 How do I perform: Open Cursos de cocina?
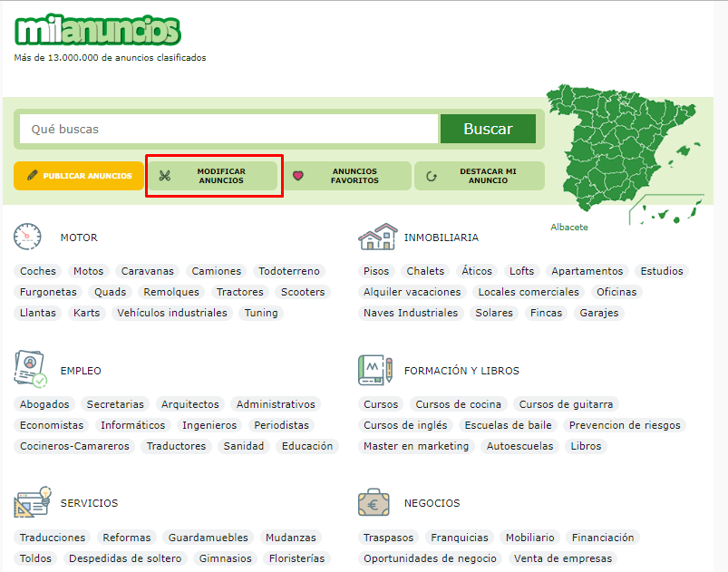[458, 404]
